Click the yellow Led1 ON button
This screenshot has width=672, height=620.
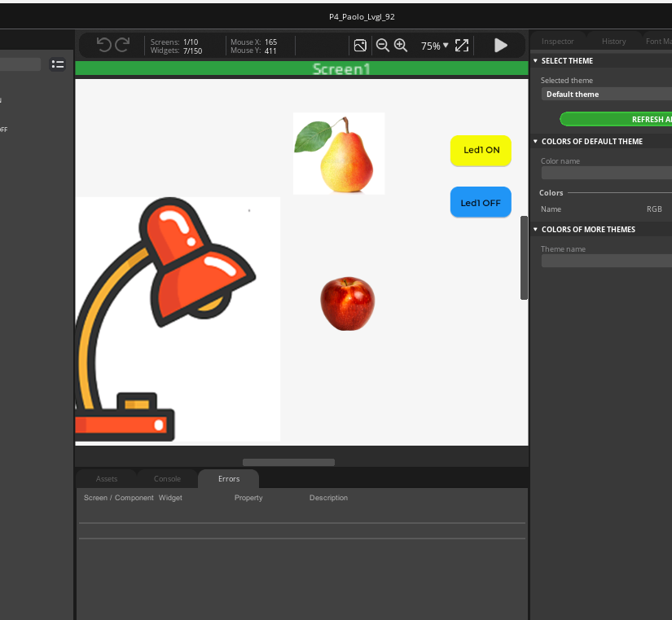481,151
